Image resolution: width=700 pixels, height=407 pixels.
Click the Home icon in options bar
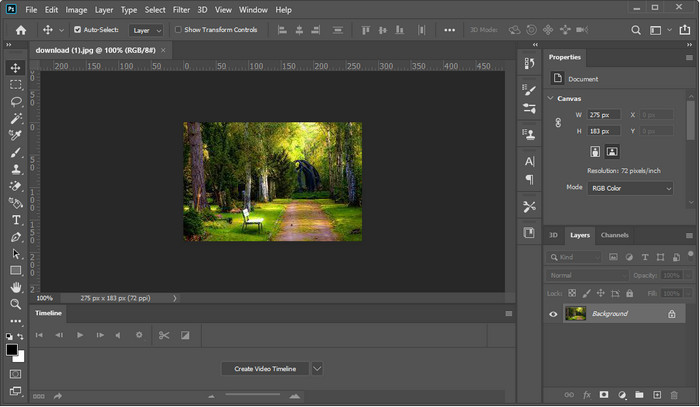tap(21, 30)
